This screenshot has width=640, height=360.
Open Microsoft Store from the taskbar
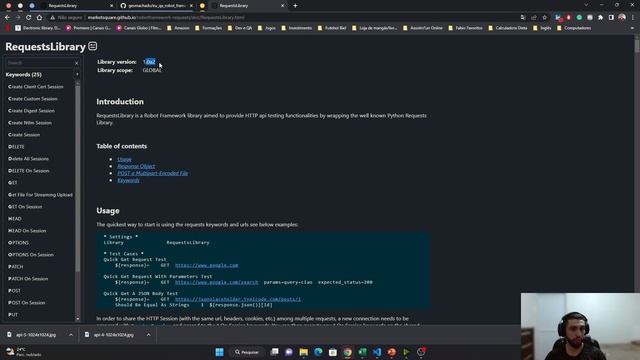(333, 352)
